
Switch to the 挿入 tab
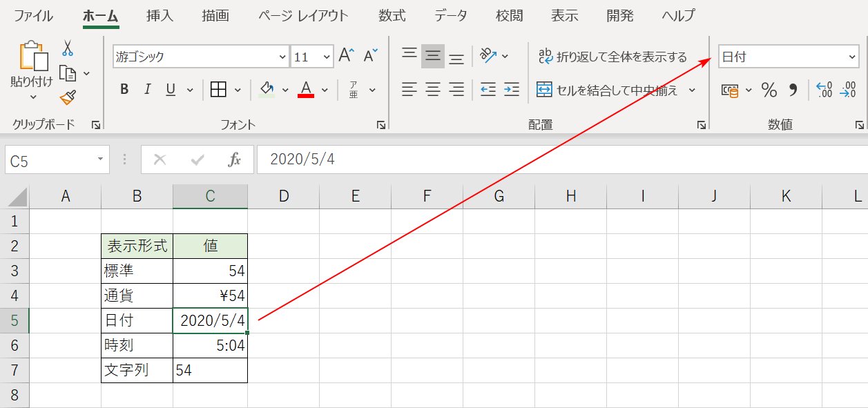[x=160, y=15]
